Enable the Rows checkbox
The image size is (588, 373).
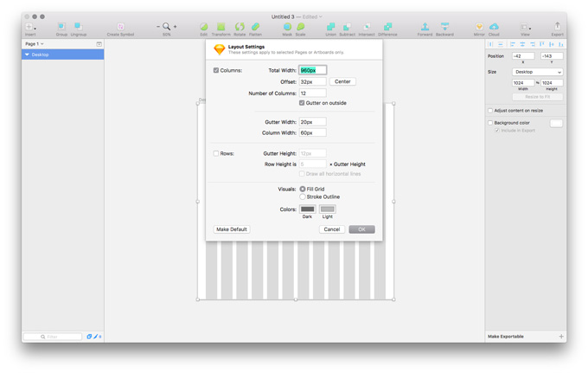coord(216,153)
